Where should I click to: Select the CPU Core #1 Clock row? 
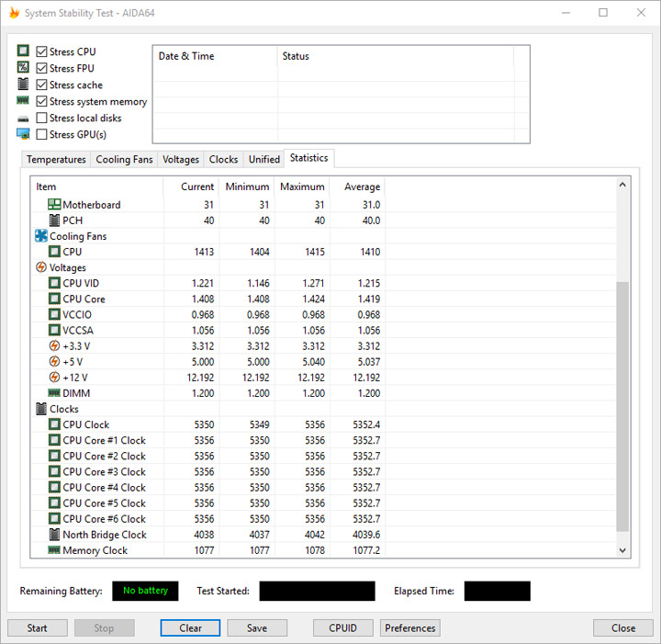pyautogui.click(x=324, y=440)
